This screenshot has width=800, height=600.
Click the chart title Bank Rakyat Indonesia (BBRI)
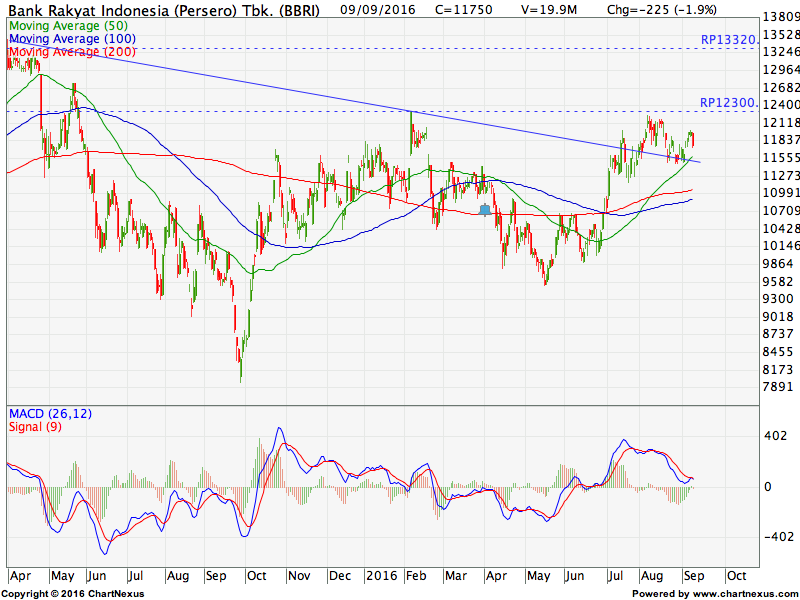coord(164,10)
